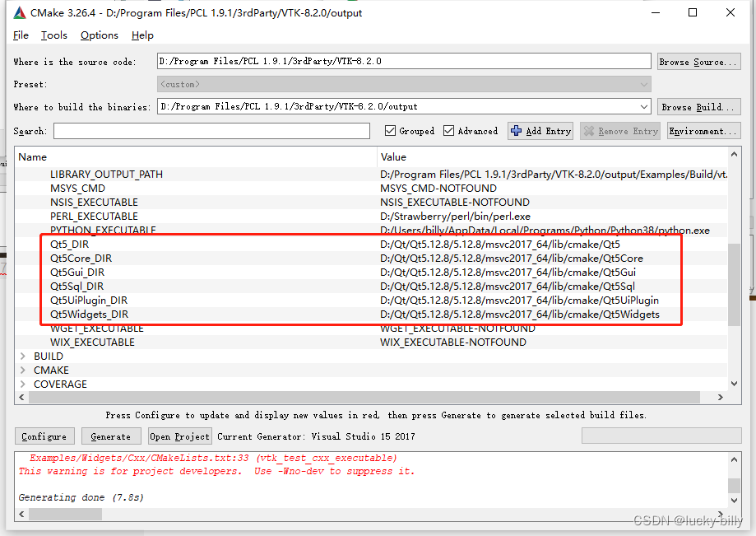Image resolution: width=756 pixels, height=536 pixels.
Task: Select the Qt5UiPlugin_DIR entry
Action: click(89, 300)
